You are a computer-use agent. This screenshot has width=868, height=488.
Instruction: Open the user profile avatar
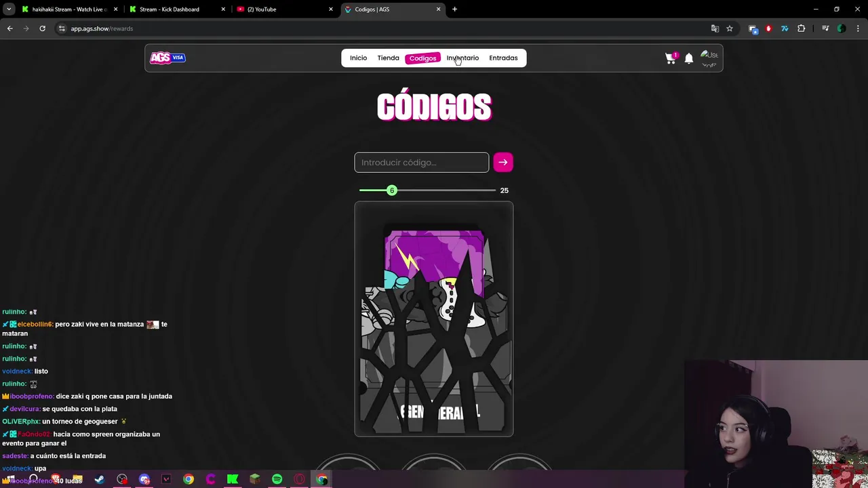(709, 58)
